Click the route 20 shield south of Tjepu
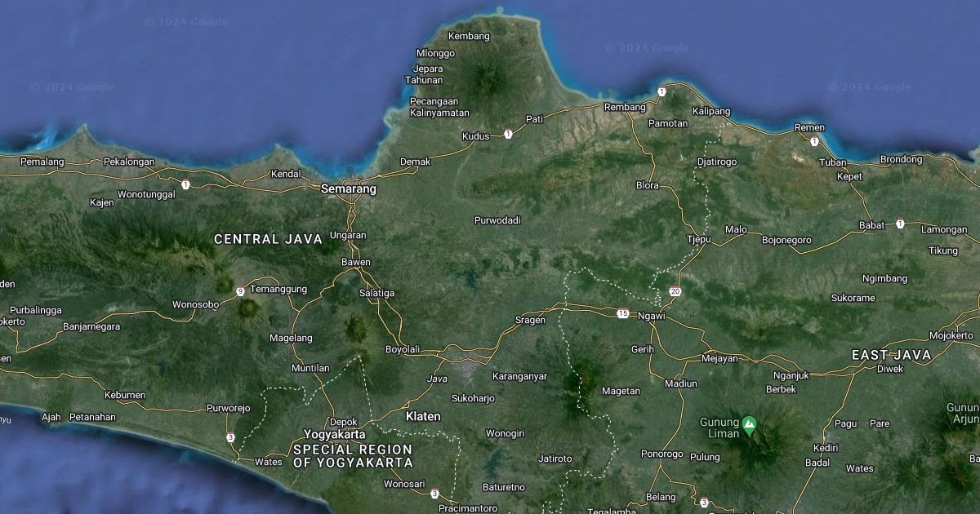The height and width of the screenshot is (514, 980). coord(675,291)
